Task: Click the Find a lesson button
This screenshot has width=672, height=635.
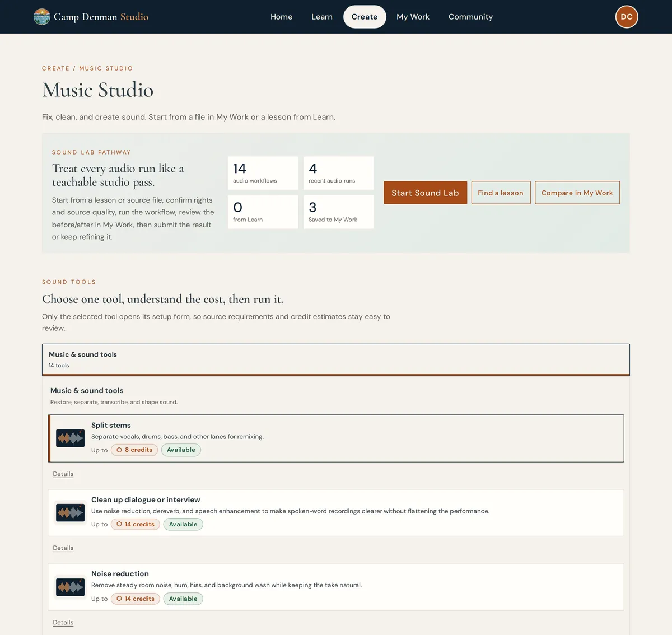Action: pos(501,193)
